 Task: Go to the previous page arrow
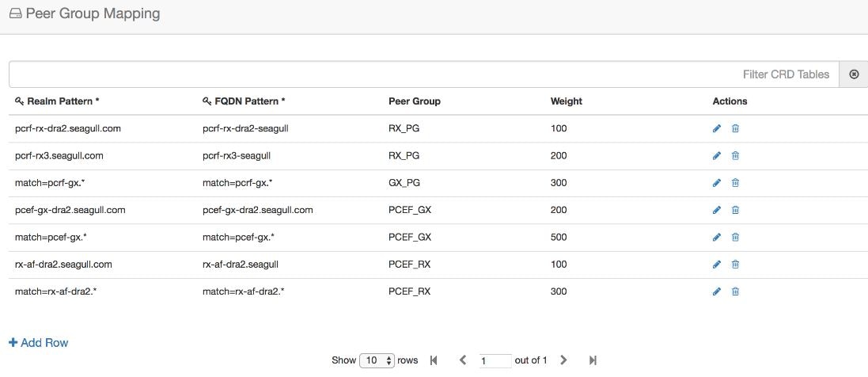coord(463,360)
